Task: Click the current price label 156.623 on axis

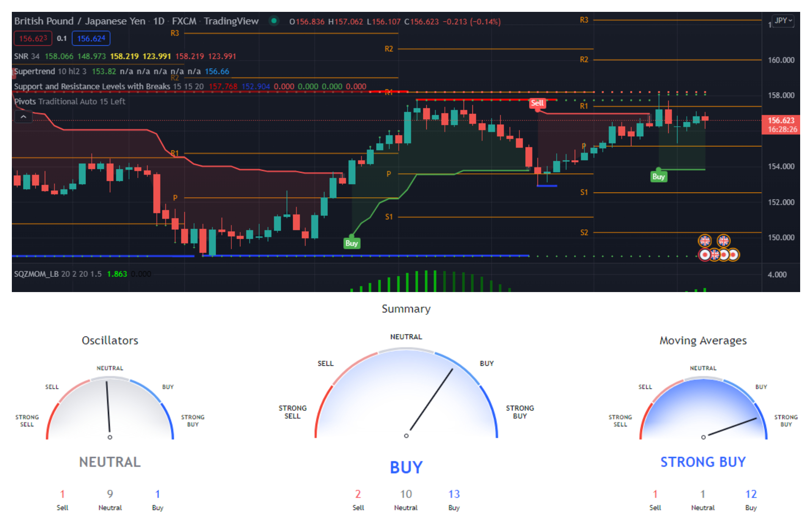Action: 781,125
